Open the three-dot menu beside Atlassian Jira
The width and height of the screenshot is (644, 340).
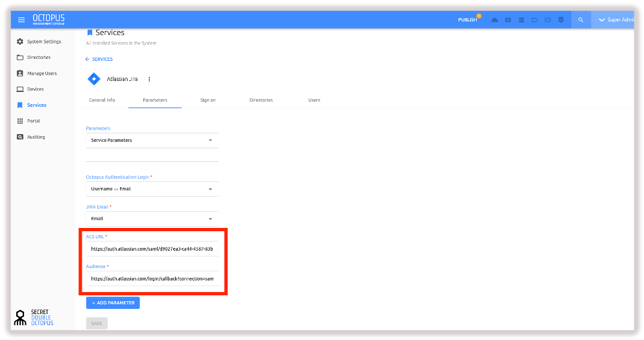149,79
